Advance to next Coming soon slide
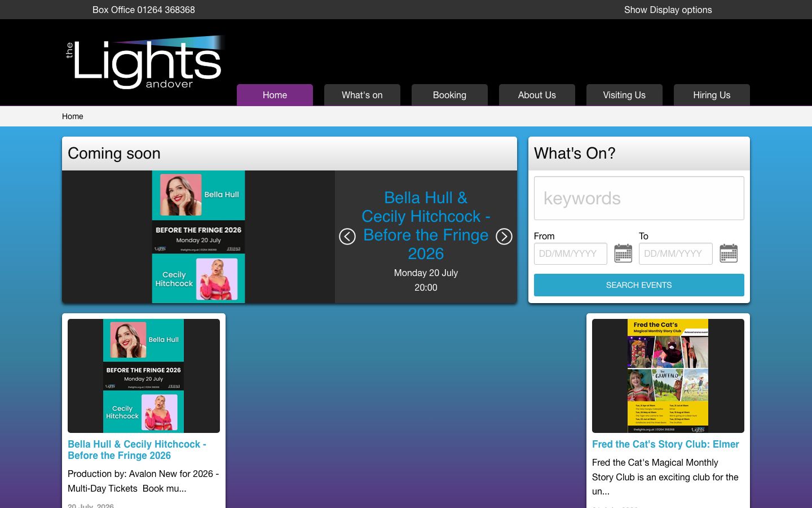 pos(504,237)
